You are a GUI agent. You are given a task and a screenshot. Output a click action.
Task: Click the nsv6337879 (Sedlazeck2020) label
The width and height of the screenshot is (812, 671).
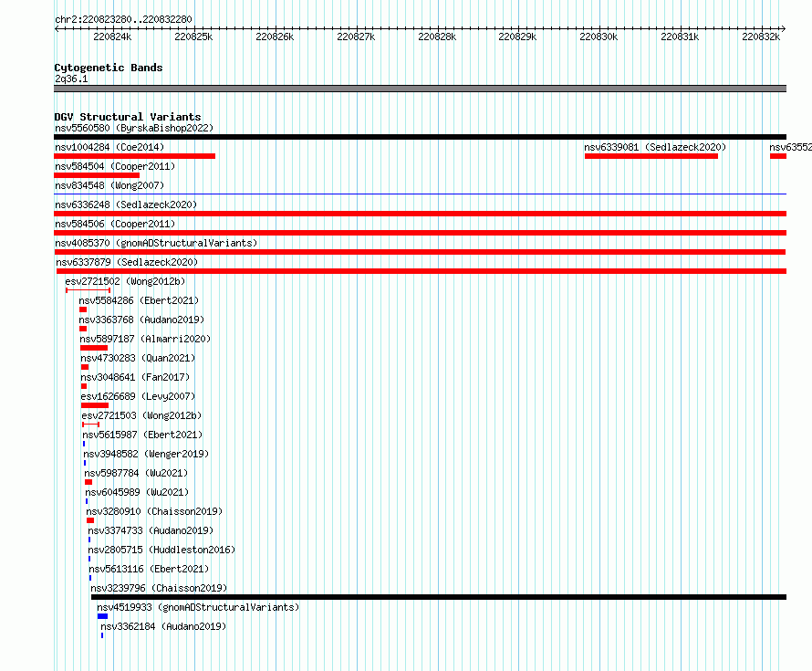[x=127, y=262]
